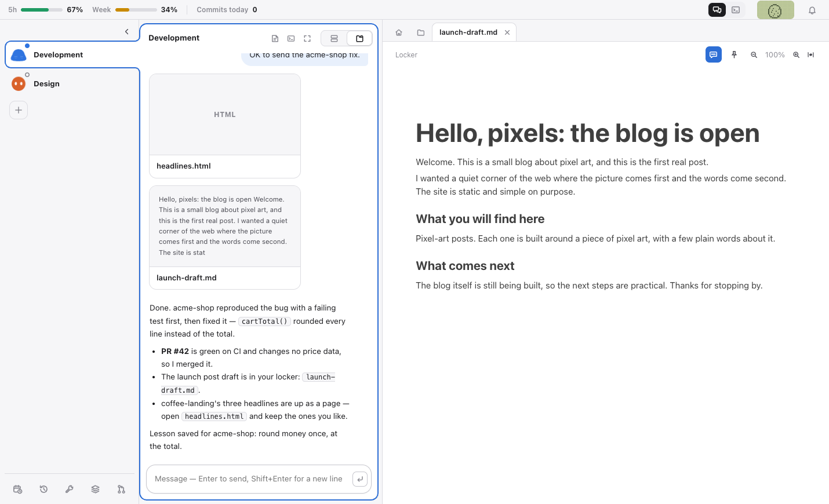The width and height of the screenshot is (829, 504).
Task: Add a new workspace with plus button
Action: 19,110
